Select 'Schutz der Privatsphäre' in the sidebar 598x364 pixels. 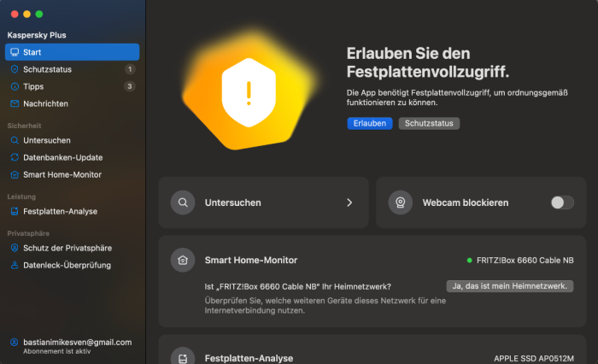pos(67,248)
